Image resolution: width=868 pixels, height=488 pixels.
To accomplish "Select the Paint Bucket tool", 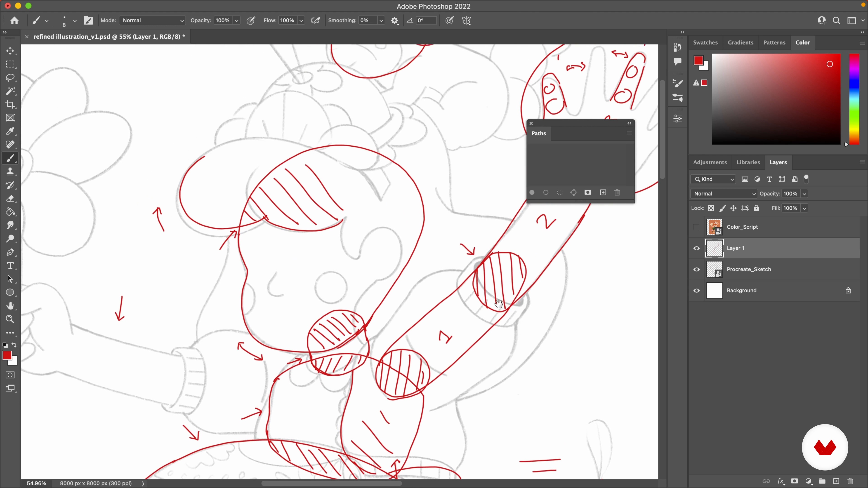I will [x=10, y=212].
